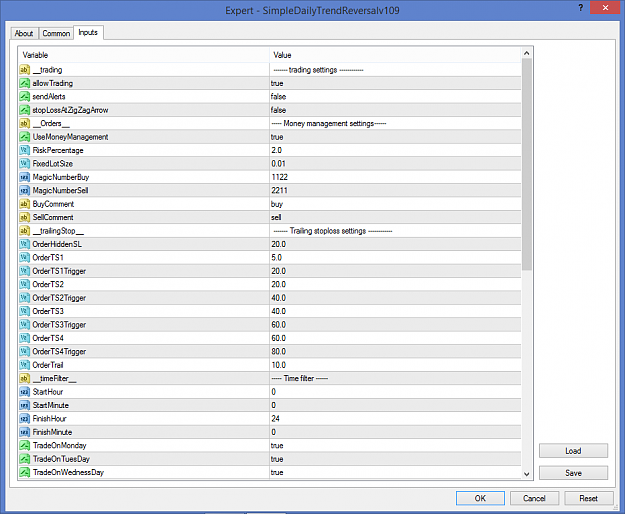Screen dimensions: 625x514
Task: Select the TradeOnTuesDay variable name
Action: (61, 459)
